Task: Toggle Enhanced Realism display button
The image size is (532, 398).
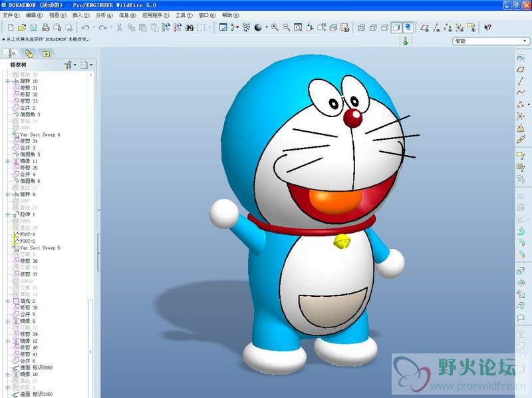Action: click(x=408, y=27)
